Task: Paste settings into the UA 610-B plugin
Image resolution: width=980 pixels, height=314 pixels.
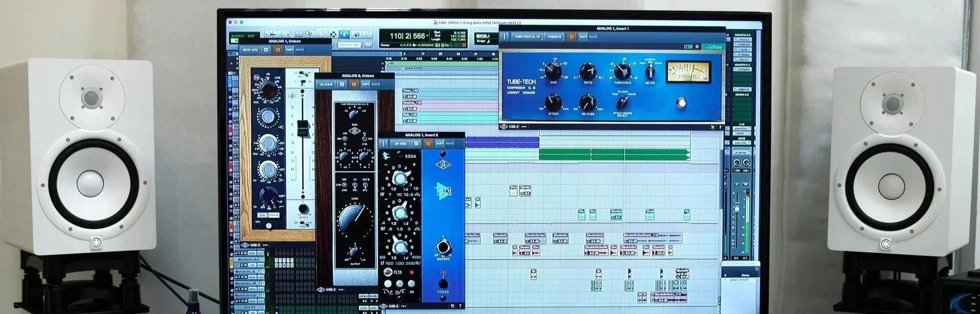Action: pos(375,84)
